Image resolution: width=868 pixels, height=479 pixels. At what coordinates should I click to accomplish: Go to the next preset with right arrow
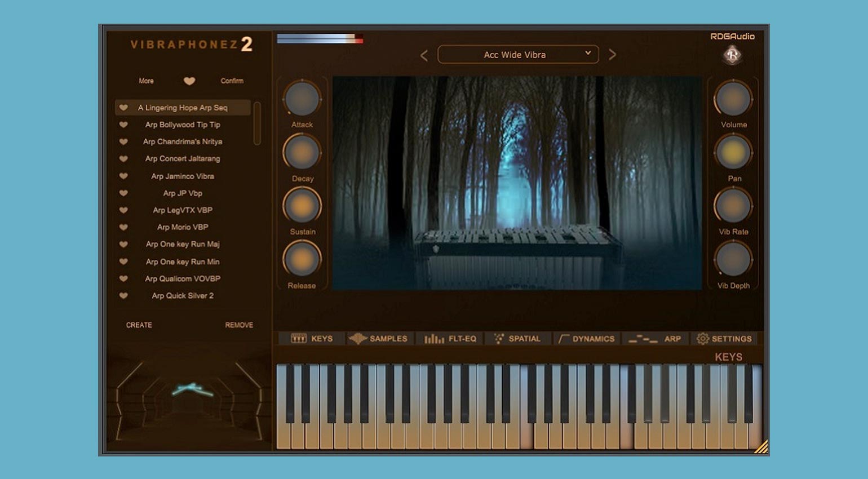point(612,55)
